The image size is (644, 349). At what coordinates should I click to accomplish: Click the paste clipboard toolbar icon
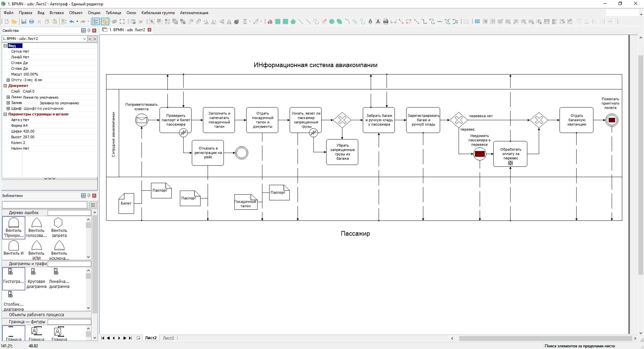(55, 21)
